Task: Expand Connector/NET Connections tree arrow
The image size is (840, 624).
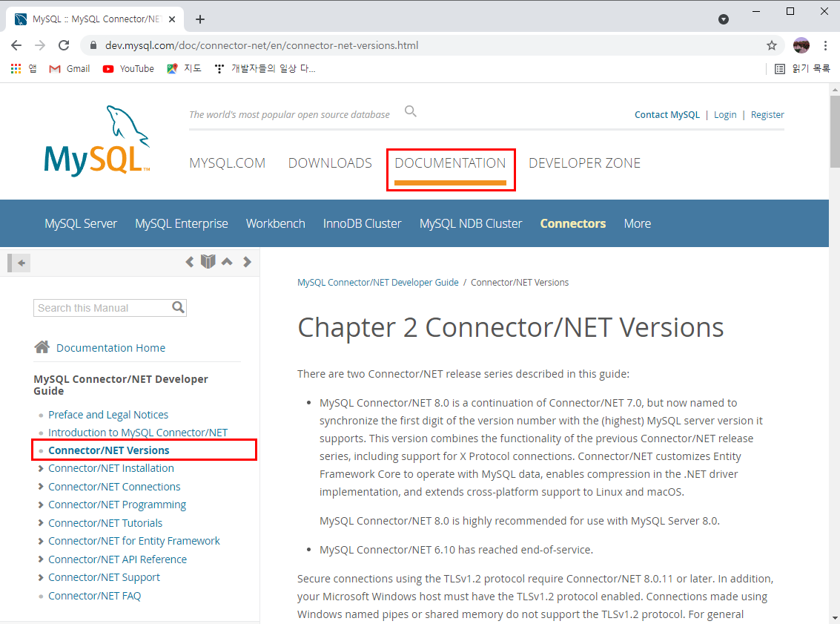Action: click(x=41, y=486)
